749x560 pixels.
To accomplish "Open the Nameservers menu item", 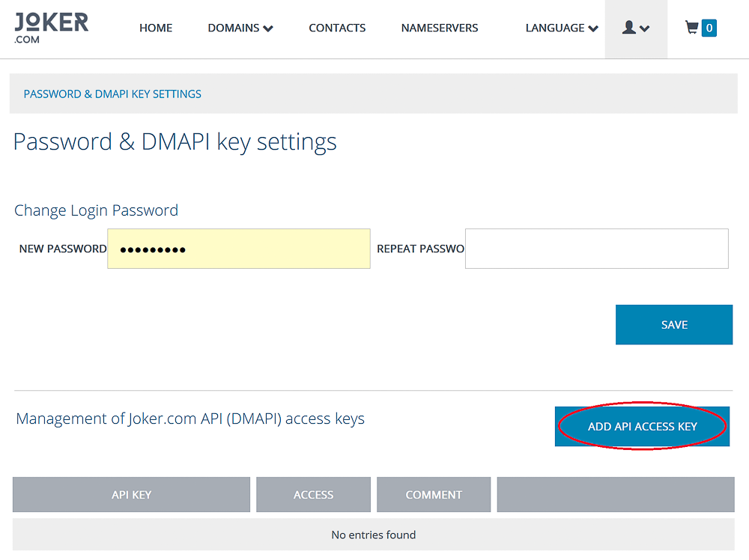I will pyautogui.click(x=440, y=28).
